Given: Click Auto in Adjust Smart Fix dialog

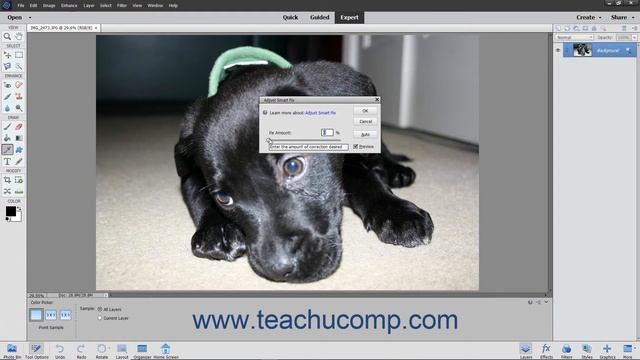Looking at the screenshot, I should click(365, 134).
